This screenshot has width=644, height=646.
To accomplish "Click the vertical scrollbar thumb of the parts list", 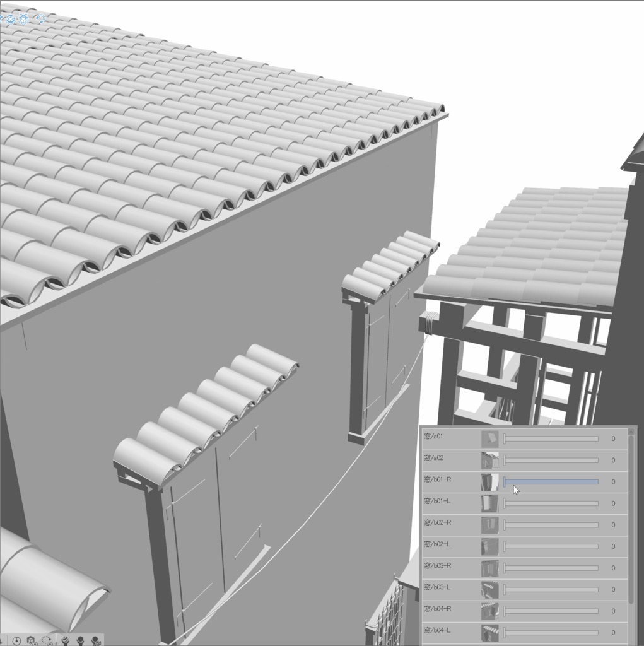I will tap(631, 519).
